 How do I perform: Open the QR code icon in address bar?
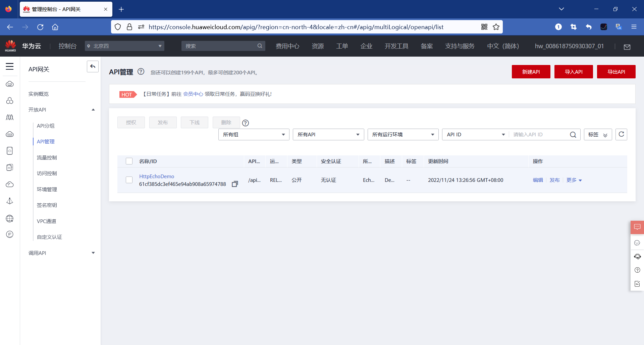484,27
